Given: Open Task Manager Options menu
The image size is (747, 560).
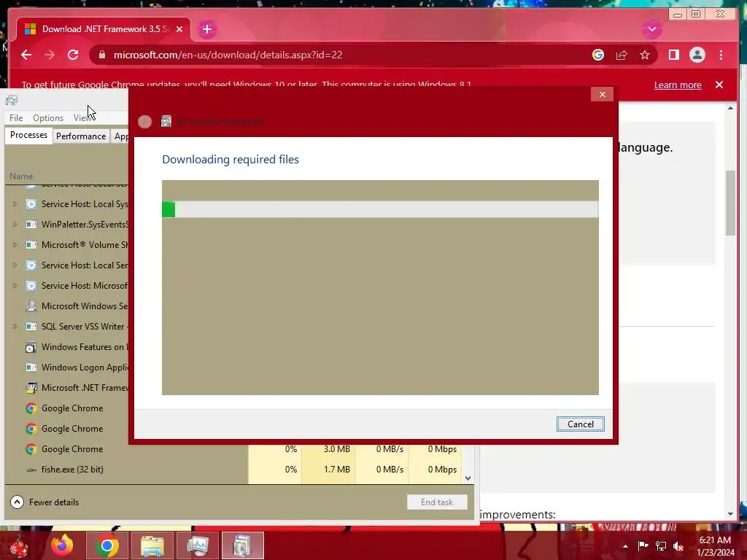Looking at the screenshot, I should pos(48,117).
